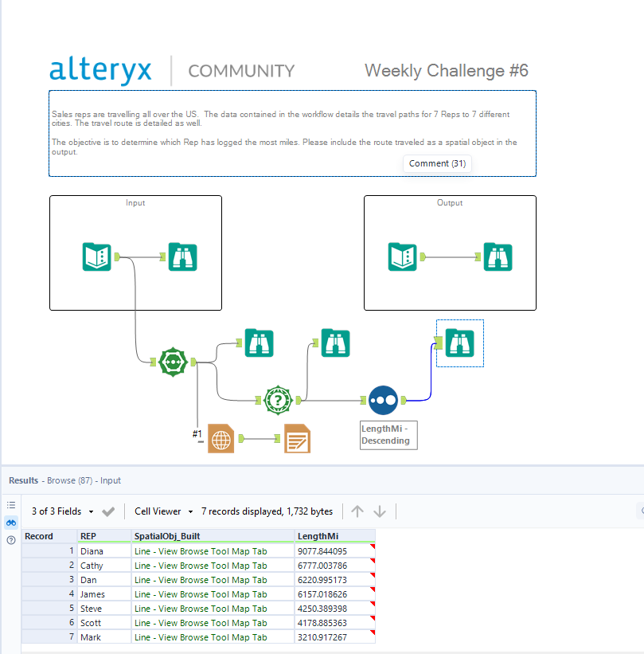The width and height of the screenshot is (644, 654).
Task: Select the Dan cell in REP column
Action: tap(104, 580)
